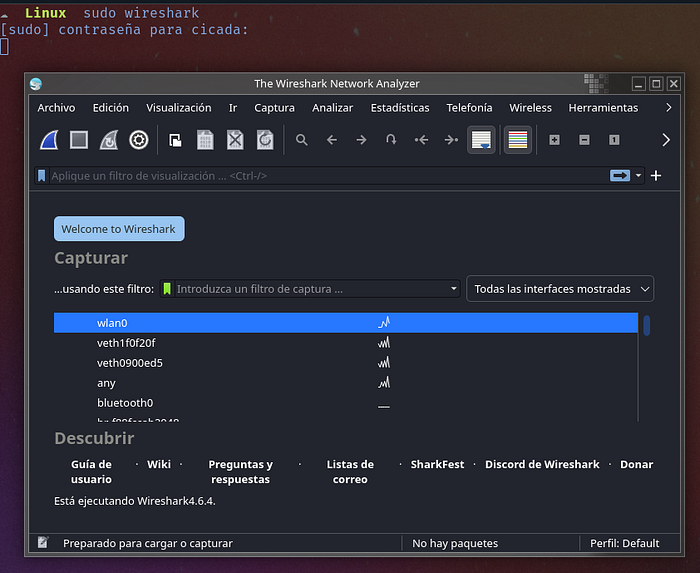Open a capture file icon
700x573 pixels.
[175, 140]
